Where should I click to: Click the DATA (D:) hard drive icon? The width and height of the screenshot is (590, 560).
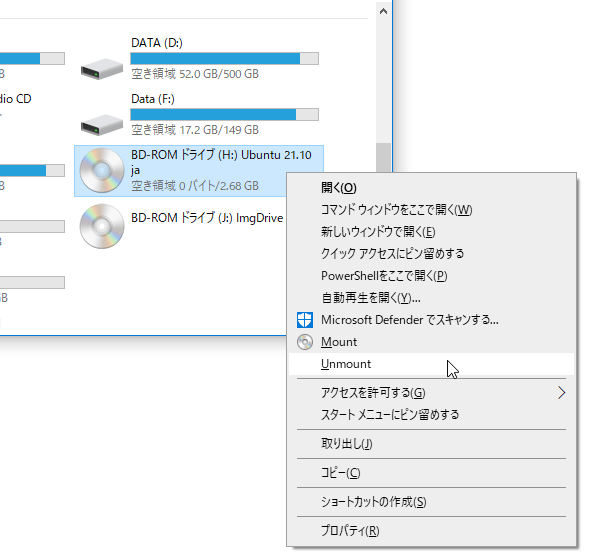102,68
